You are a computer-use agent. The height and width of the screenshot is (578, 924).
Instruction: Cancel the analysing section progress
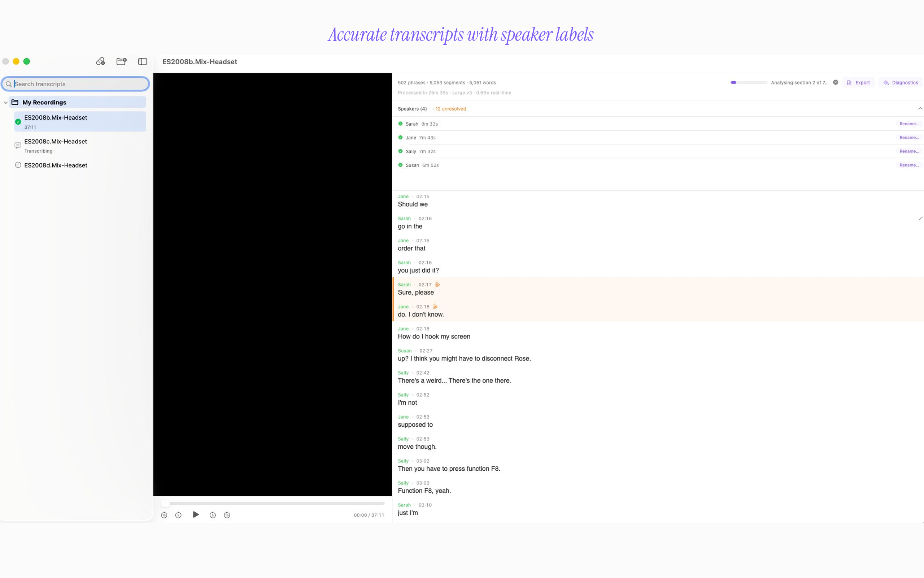(836, 82)
